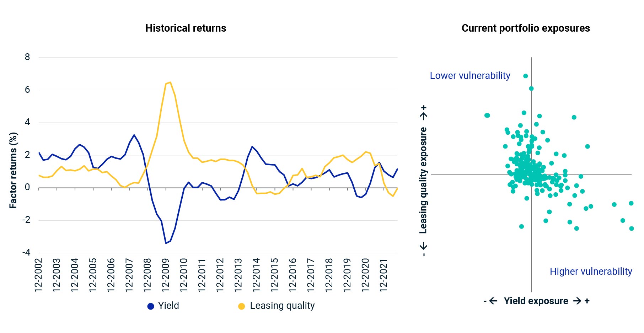Click the yellow Leasing quality legend dot
This screenshot has height=333, width=644.
tap(241, 306)
